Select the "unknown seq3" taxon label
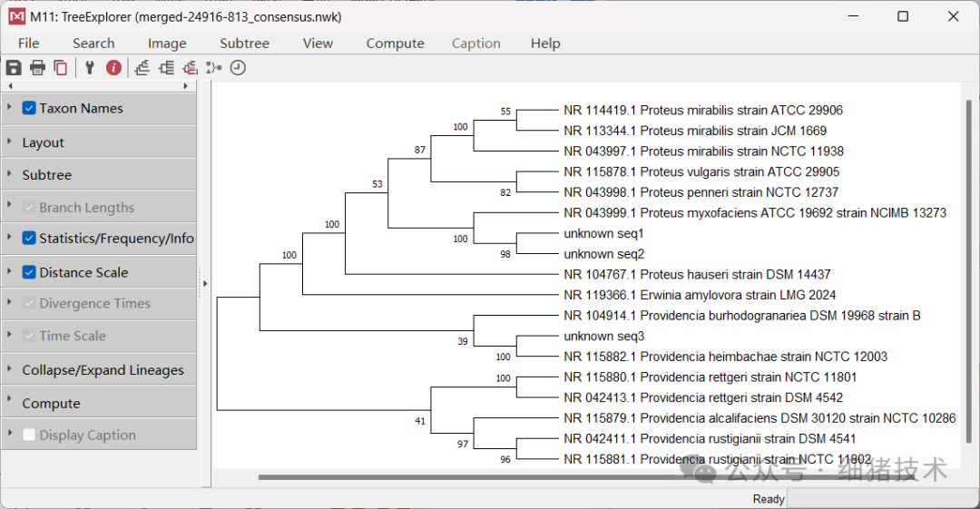 point(603,337)
